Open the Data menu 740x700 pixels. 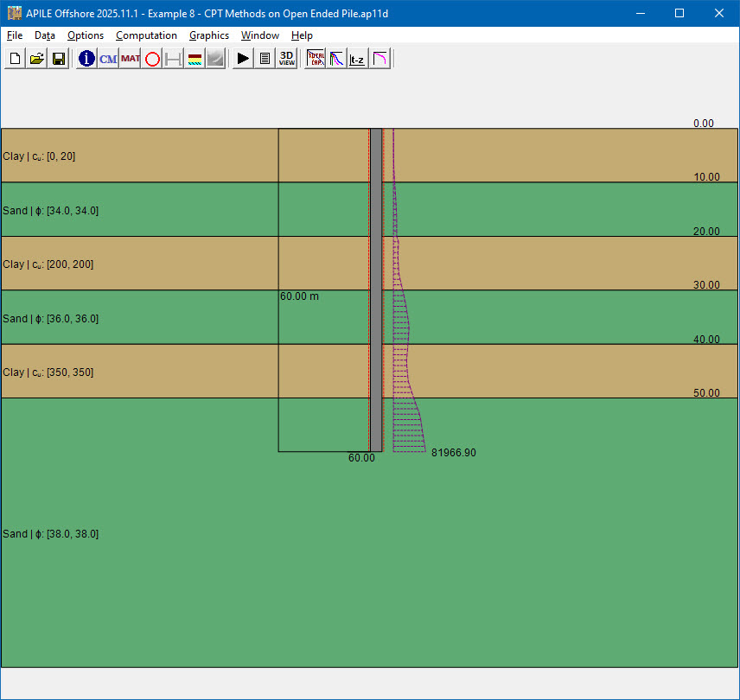[45, 35]
